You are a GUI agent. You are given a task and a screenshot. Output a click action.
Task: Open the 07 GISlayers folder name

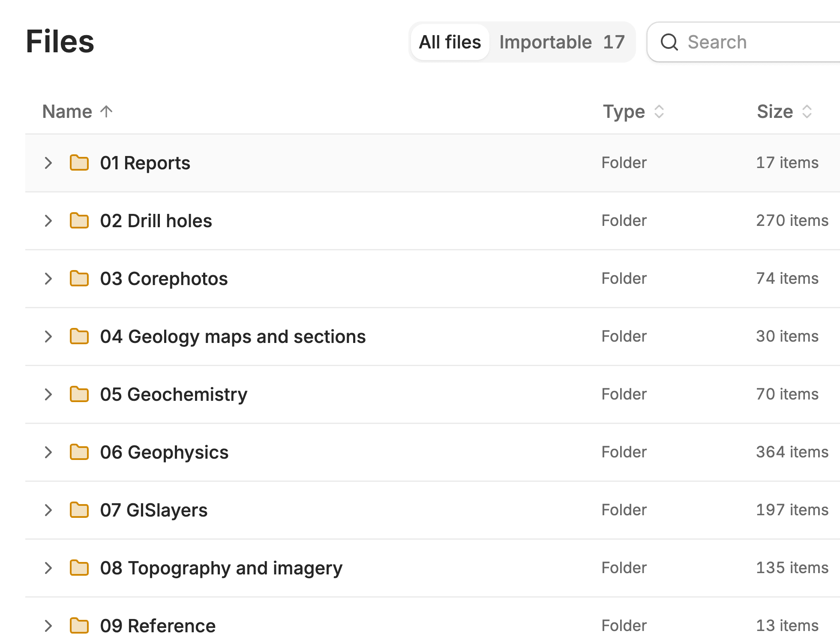pyautogui.click(x=154, y=510)
